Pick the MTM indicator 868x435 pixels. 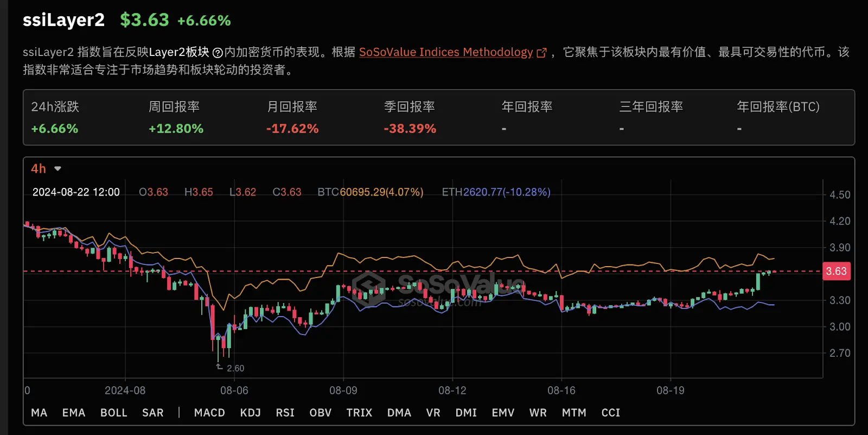tap(574, 413)
